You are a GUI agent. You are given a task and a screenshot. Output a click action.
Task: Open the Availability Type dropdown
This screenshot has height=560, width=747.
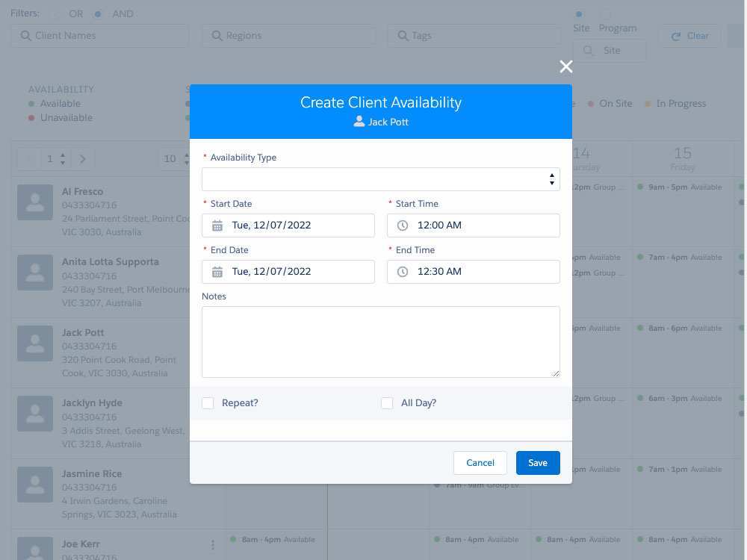(x=381, y=179)
